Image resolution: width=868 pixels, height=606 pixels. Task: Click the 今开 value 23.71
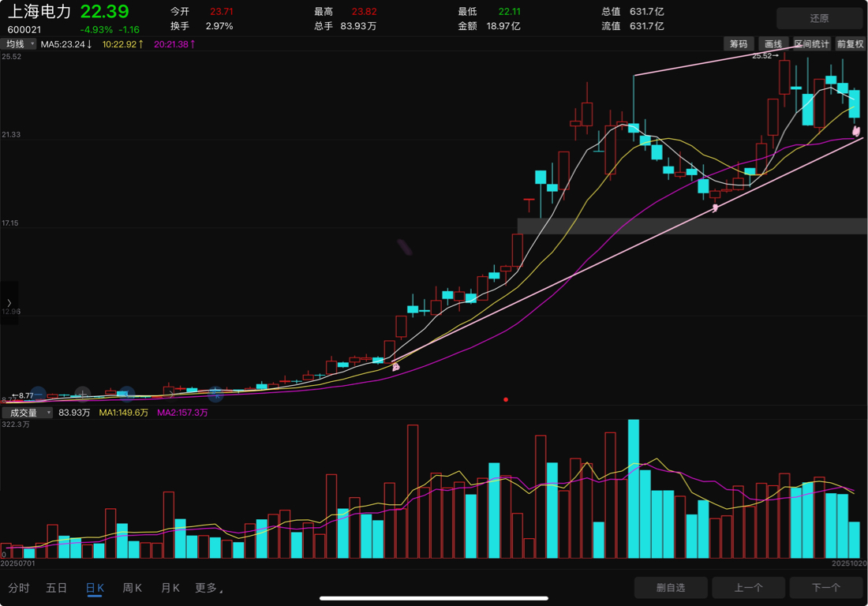click(x=222, y=11)
